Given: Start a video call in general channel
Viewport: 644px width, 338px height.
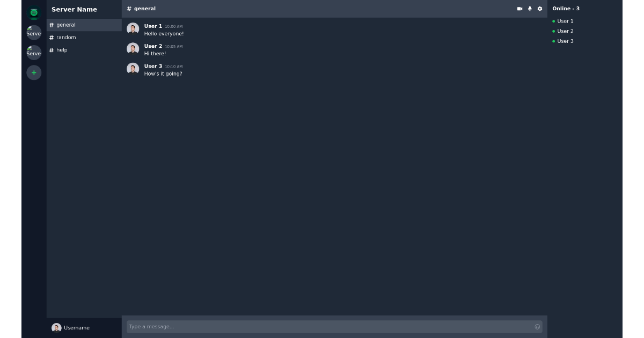Looking at the screenshot, I should tap(519, 9).
